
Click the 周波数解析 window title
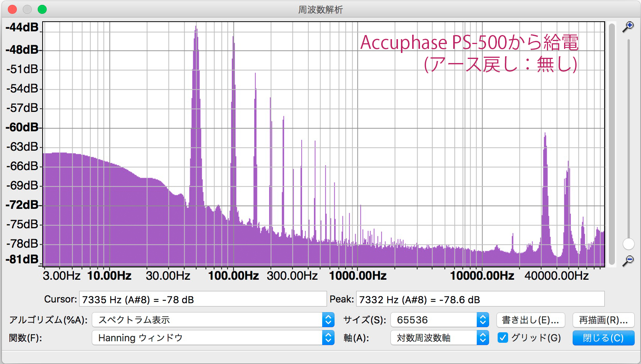[320, 10]
